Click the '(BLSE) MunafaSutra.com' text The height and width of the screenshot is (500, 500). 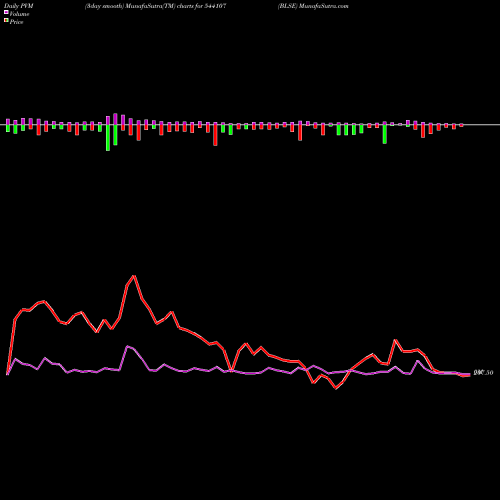[313, 6]
